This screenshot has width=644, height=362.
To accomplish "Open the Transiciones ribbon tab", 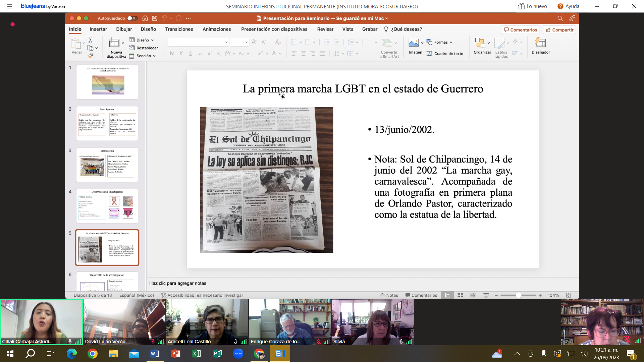I will pos(179,29).
